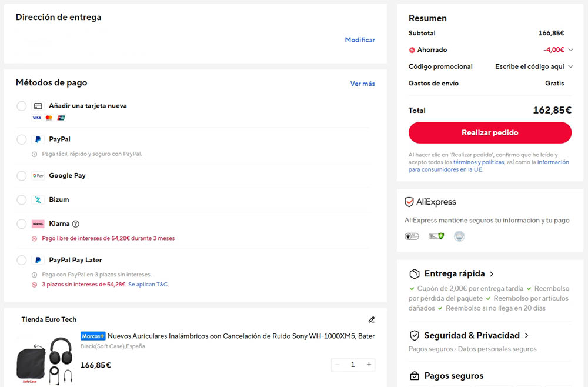Click the 'Gratis' shipping cost value

[554, 84]
